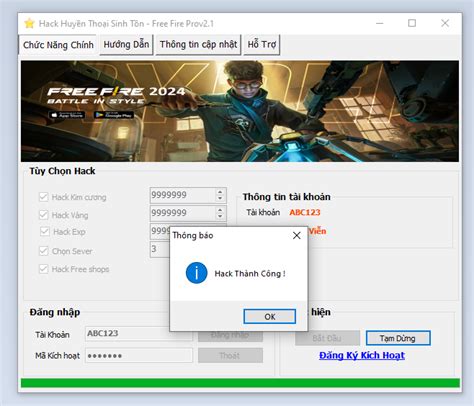Toggle the Hack Vàng checkbox
Screen dimensions: 474x406
click(x=43, y=215)
